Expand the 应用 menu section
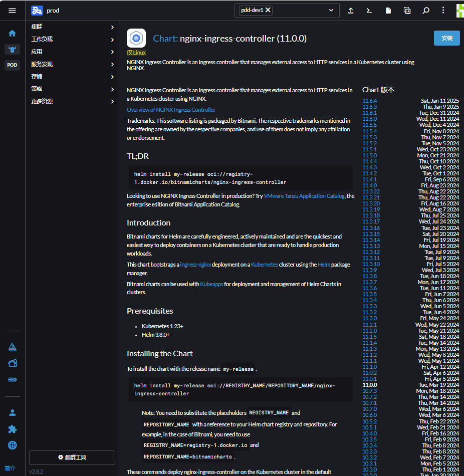This screenshot has width=464, height=476. [x=72, y=52]
